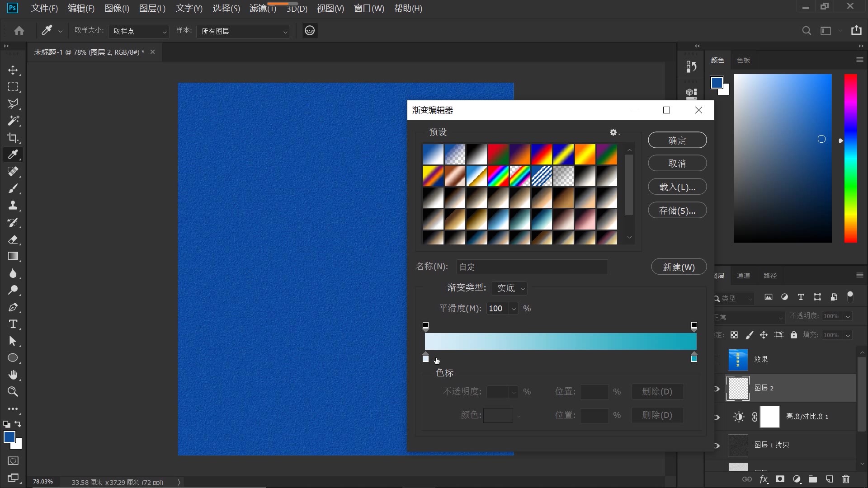This screenshot has height=488, width=868.
Task: Click the 确定 button
Action: click(677, 141)
